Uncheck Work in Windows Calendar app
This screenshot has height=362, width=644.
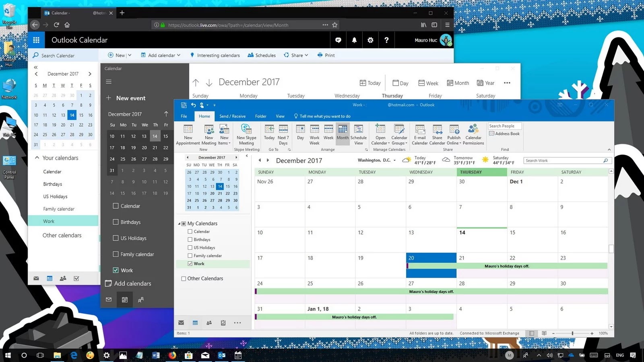tap(116, 270)
